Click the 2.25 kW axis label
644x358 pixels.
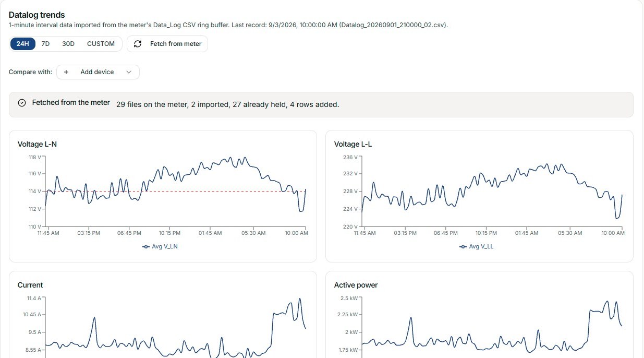point(347,314)
